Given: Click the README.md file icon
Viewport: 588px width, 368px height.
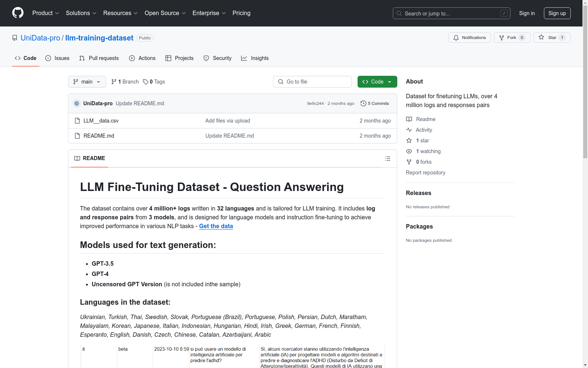Looking at the screenshot, I should click(77, 136).
